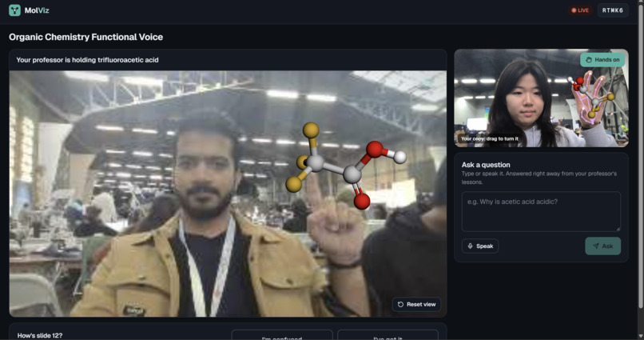
Task: Click the 'Organic Chemistry Functional Voice' title
Action: tap(85, 37)
